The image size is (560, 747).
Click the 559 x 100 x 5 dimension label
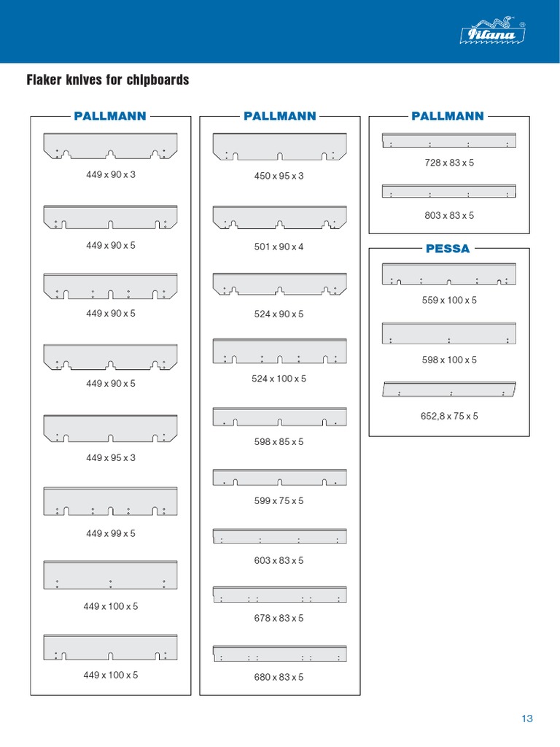[449, 301]
